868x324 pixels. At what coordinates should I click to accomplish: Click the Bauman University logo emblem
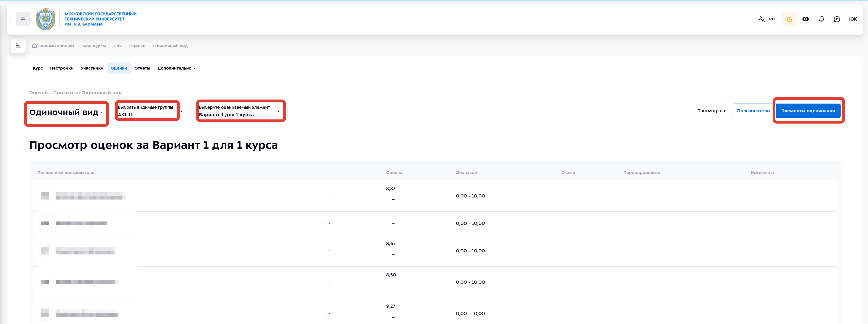coord(46,19)
